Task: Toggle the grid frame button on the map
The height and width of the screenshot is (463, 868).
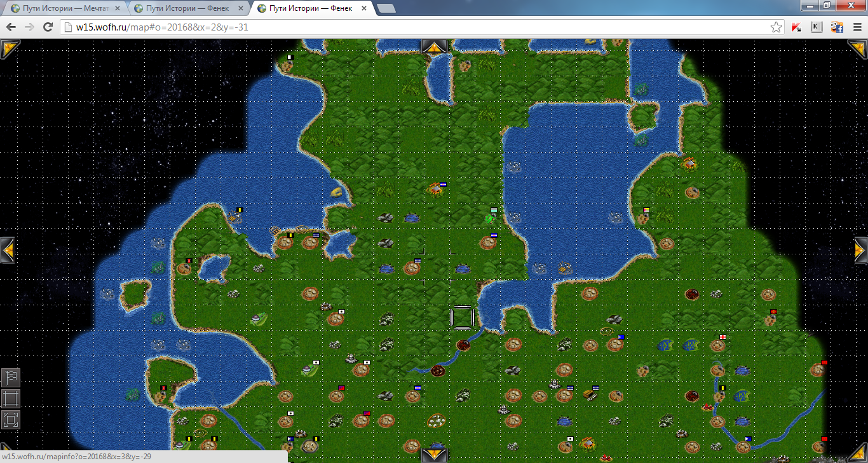Action: tap(11, 399)
